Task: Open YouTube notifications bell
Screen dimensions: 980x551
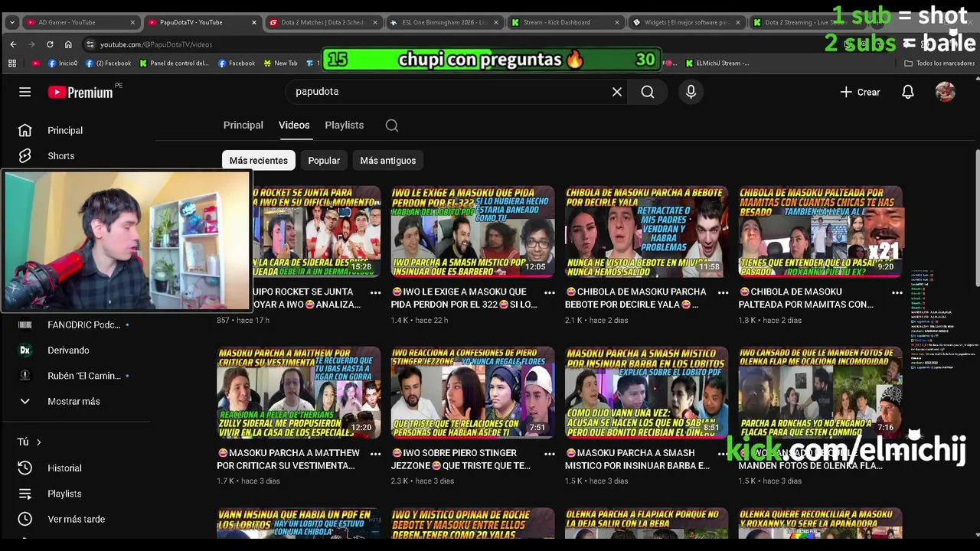Action: (908, 92)
